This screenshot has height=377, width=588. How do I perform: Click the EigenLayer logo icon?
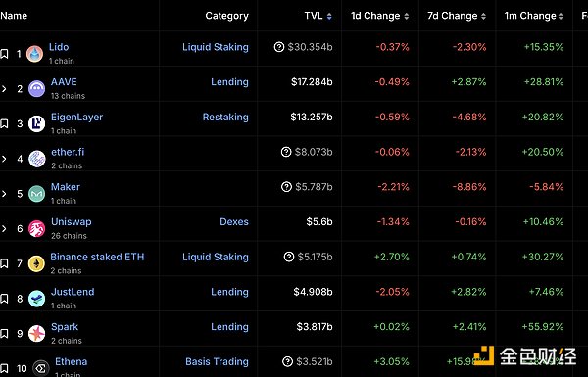click(x=37, y=123)
